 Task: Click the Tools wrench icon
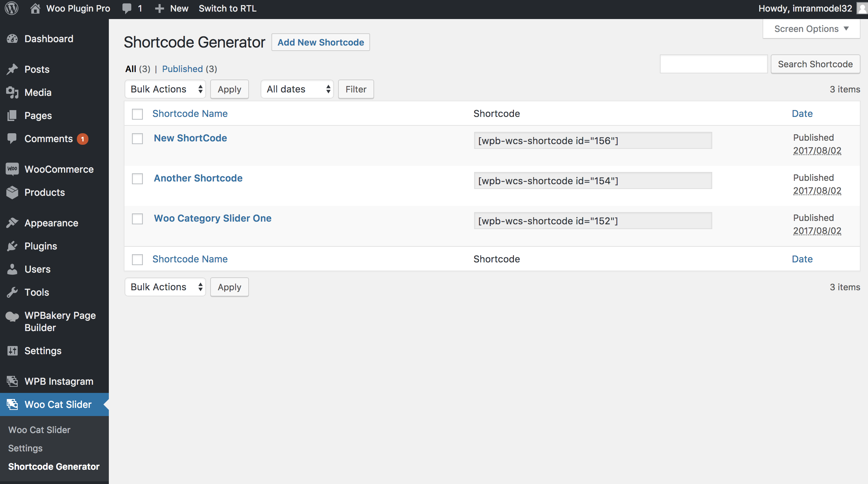point(12,292)
